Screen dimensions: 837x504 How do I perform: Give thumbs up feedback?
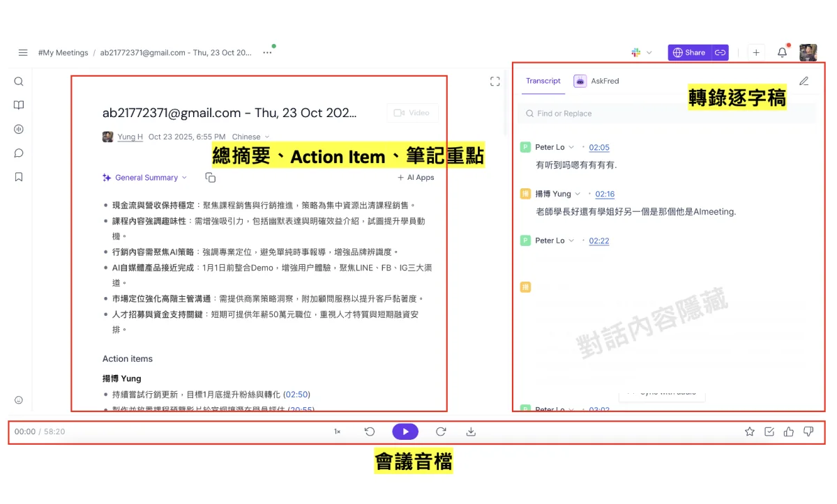(789, 432)
